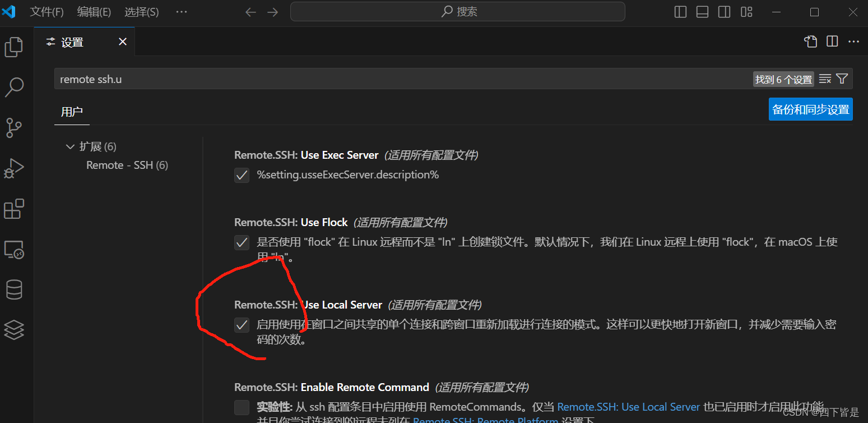Toggle primary side bar layout icon
Viewport: 868px width, 423px height.
pos(680,12)
